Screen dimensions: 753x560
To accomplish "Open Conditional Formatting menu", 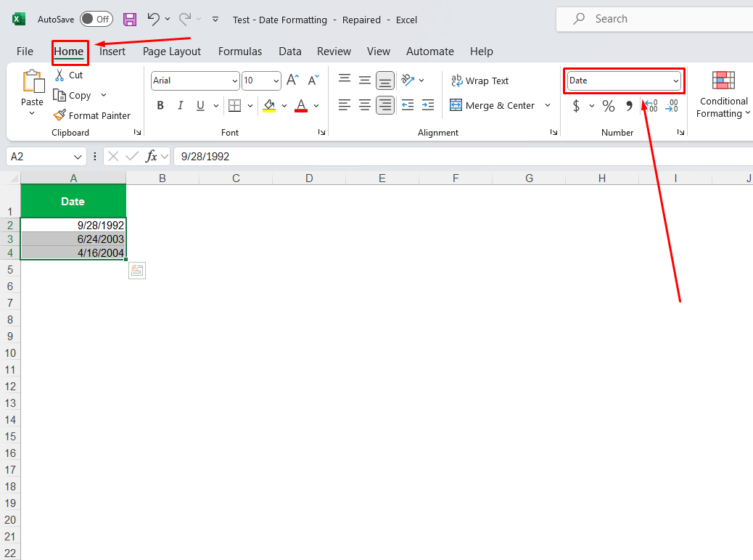I will coord(723,94).
